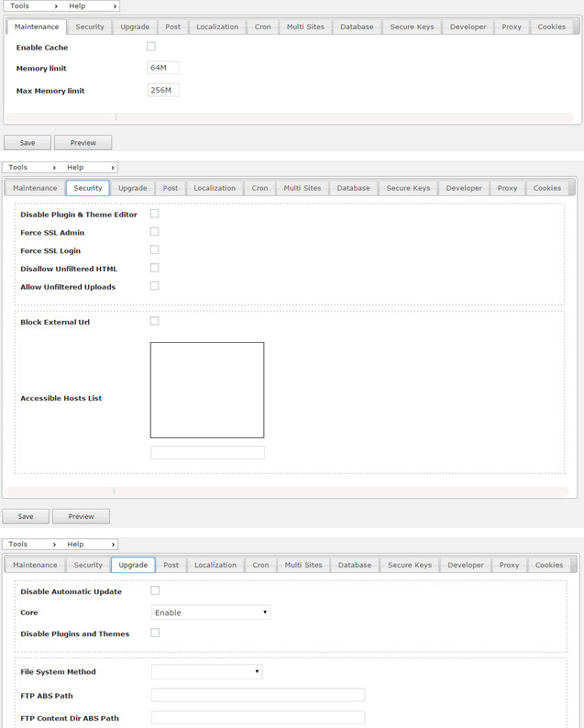Screen dimensions: 584x728
Task: Select Cookies tab in bottom panel
Action: pos(549,565)
